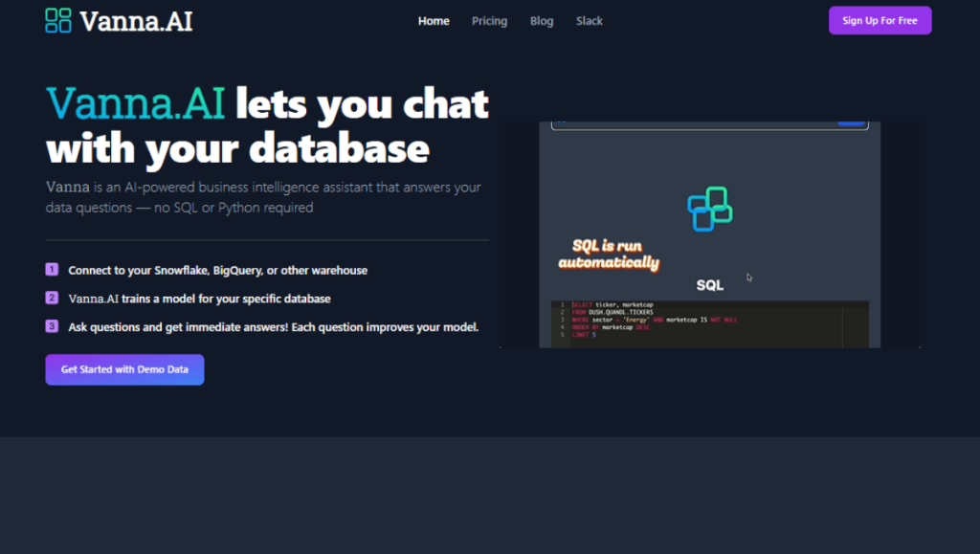Image resolution: width=980 pixels, height=554 pixels.
Task: Click the numbered badge 1 beside the Connect step
Action: [51, 270]
